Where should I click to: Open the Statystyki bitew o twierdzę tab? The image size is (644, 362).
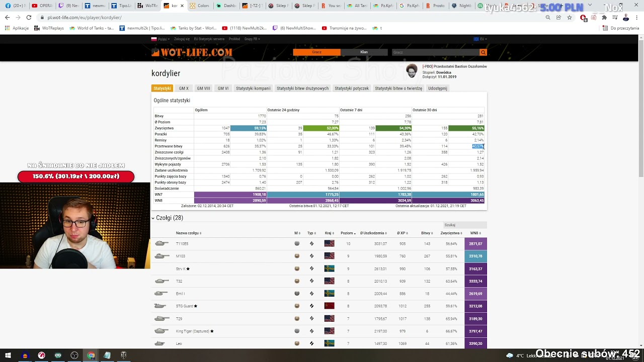click(x=398, y=88)
